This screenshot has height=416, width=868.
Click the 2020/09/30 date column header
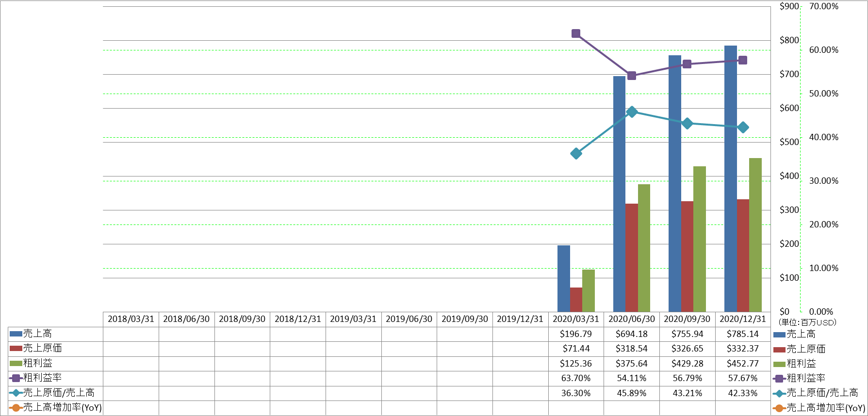687,319
